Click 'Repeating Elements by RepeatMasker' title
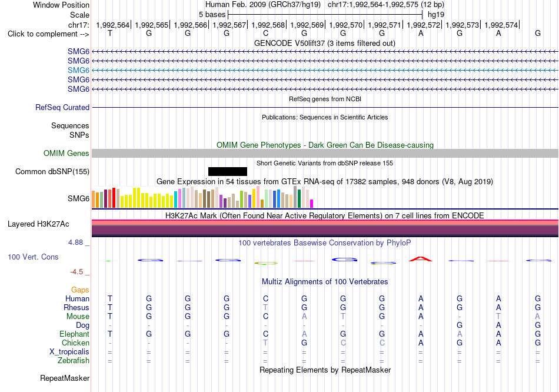The height and width of the screenshot is (392, 559). pyautogui.click(x=325, y=370)
